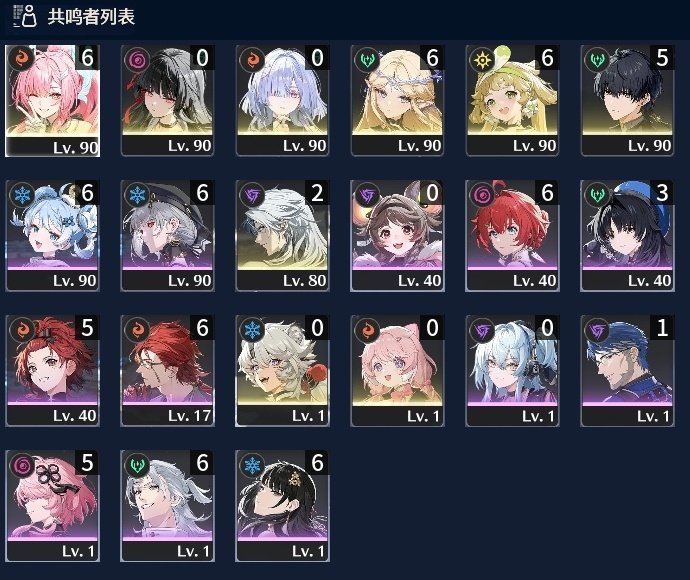The image size is (690, 580).
Task: Click the snowflake icon on white lion-haired character
Action: (x=252, y=330)
